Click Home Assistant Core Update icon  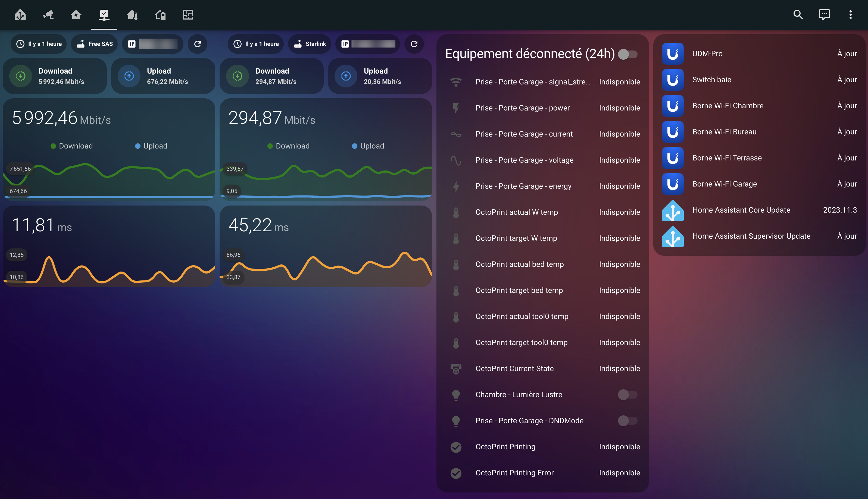673,210
